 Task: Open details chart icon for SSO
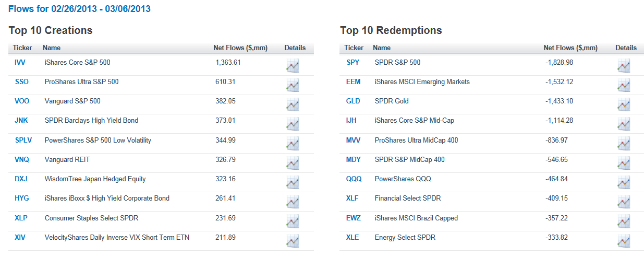[x=293, y=85]
